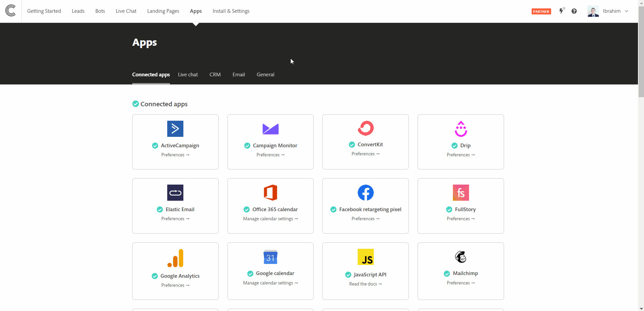Switch to the General tab

click(x=265, y=75)
